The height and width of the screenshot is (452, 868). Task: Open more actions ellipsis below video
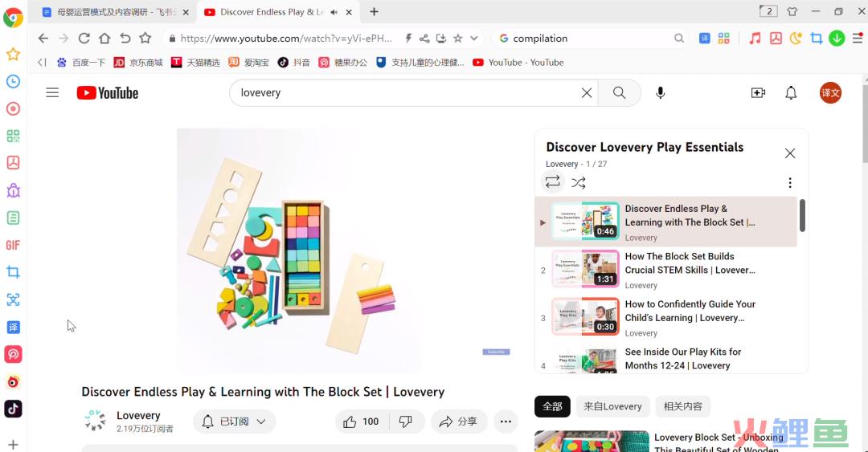pyautogui.click(x=506, y=421)
